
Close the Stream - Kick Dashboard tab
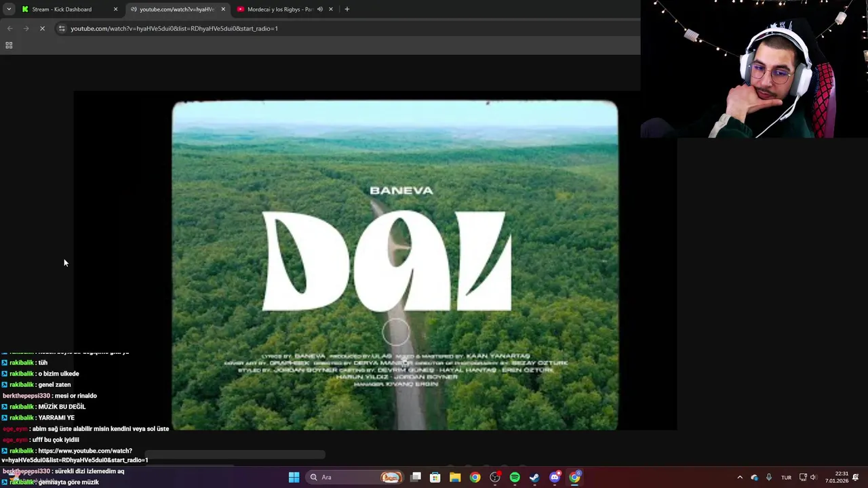coord(115,9)
